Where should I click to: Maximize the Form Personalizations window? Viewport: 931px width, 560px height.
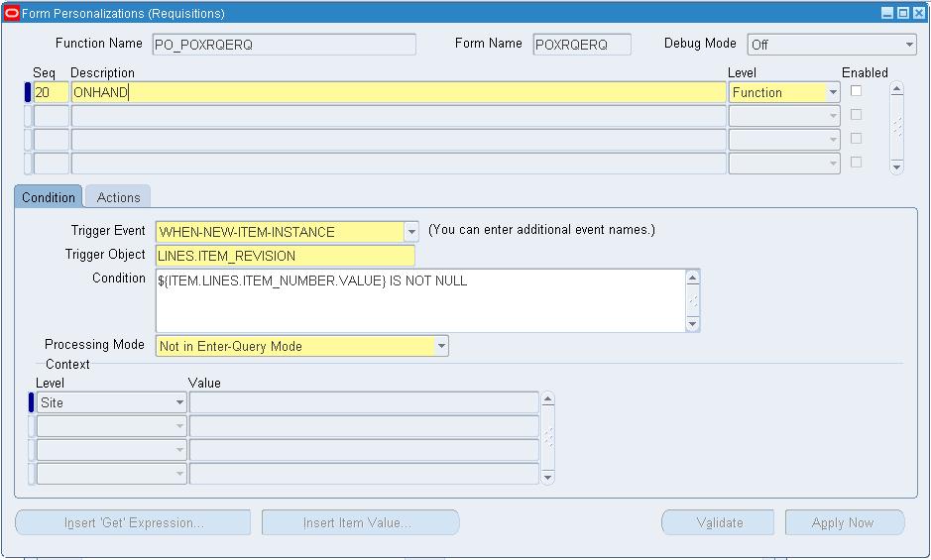[x=902, y=13]
